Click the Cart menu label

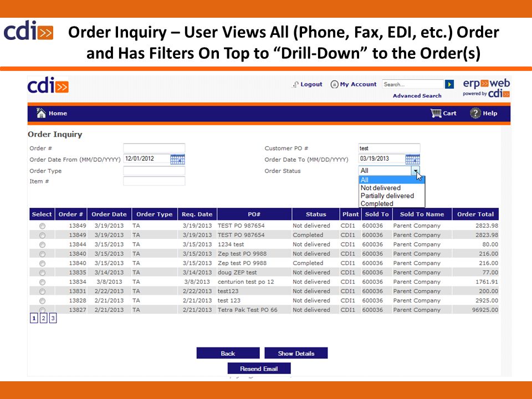(x=449, y=113)
